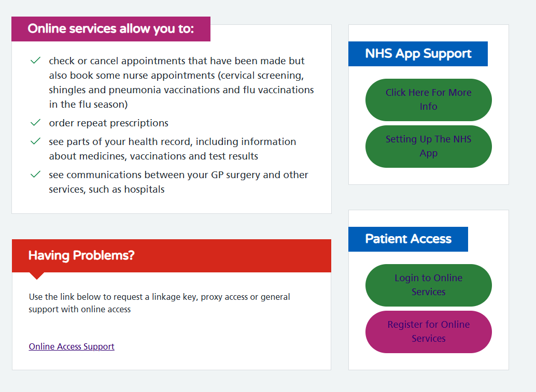Viewport: 536px width, 392px height.
Task: Click the Online services allow you to heading
Action: pos(110,29)
